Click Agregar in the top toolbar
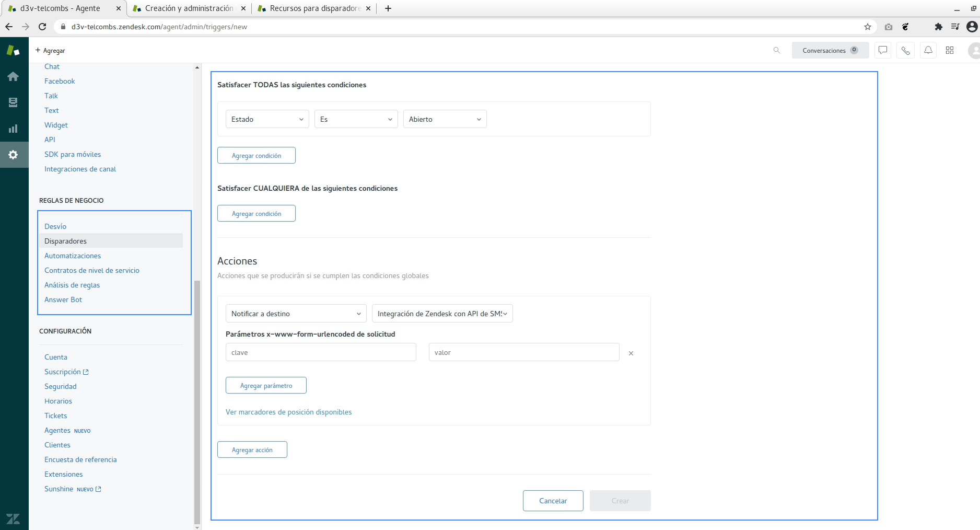 click(x=50, y=51)
